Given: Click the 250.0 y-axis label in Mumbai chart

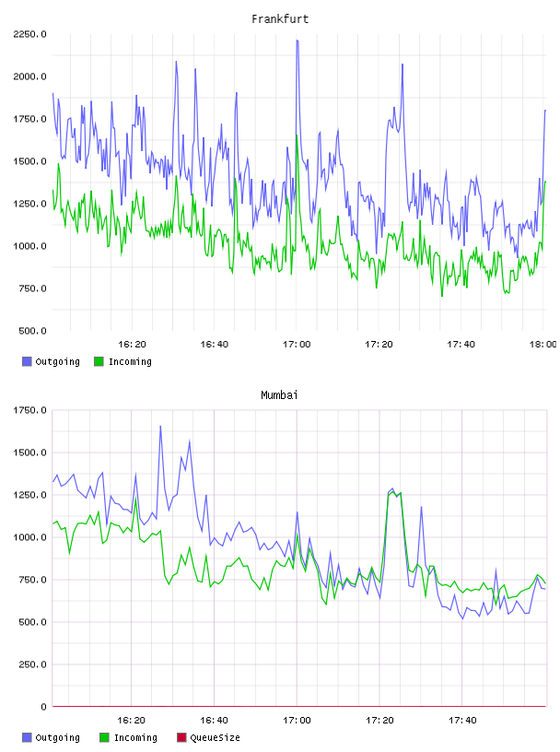Looking at the screenshot, I should pyautogui.click(x=32, y=664).
